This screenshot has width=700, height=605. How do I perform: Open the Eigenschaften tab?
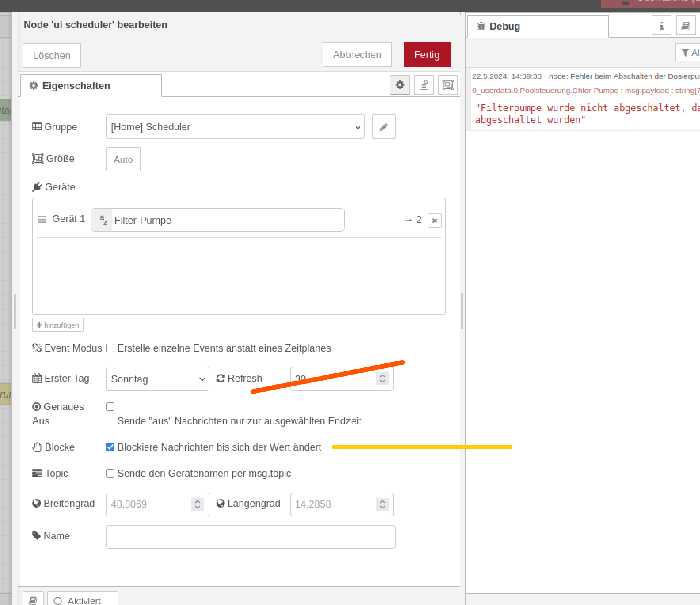tap(91, 86)
